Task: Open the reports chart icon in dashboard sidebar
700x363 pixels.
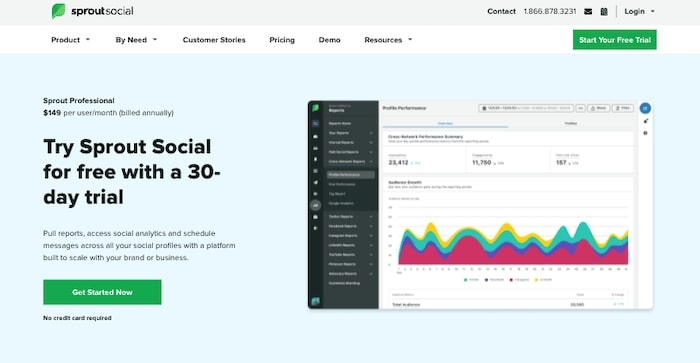Action: (x=316, y=205)
